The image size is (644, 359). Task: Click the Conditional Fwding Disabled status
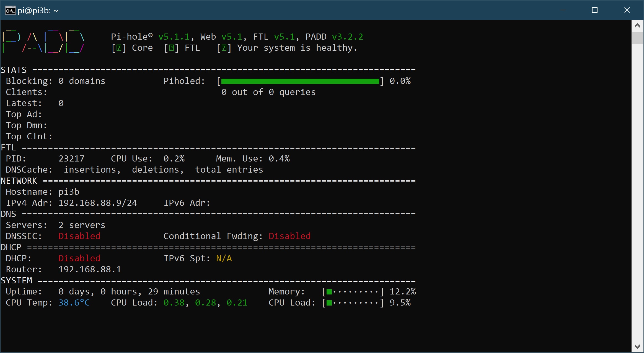[x=289, y=236]
